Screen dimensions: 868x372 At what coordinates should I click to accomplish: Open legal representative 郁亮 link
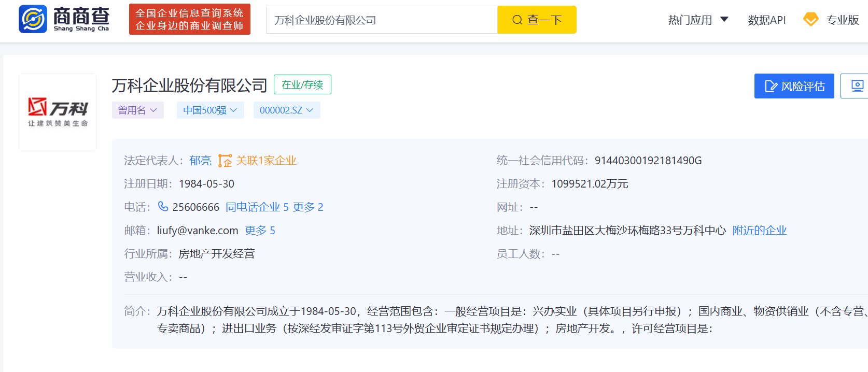tap(200, 161)
